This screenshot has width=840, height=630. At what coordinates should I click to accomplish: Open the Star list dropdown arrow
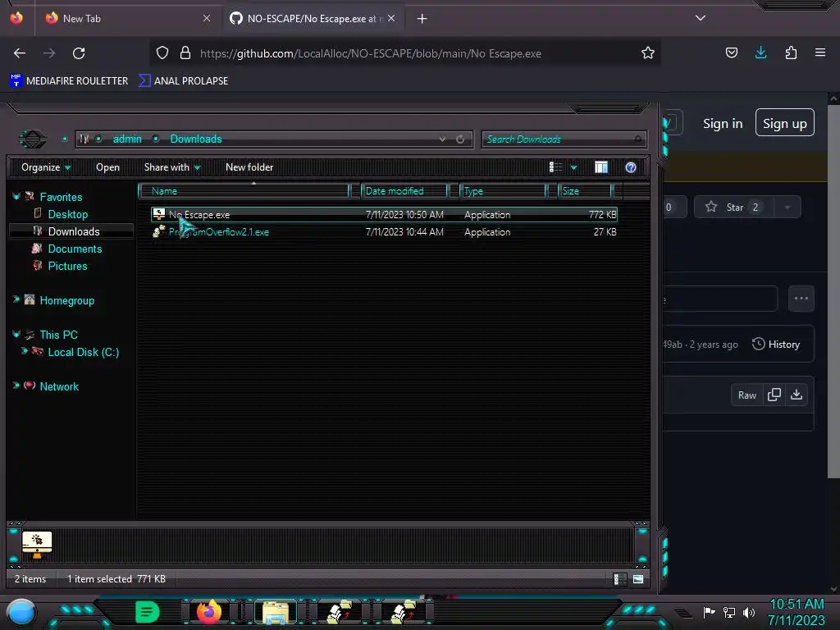787,208
